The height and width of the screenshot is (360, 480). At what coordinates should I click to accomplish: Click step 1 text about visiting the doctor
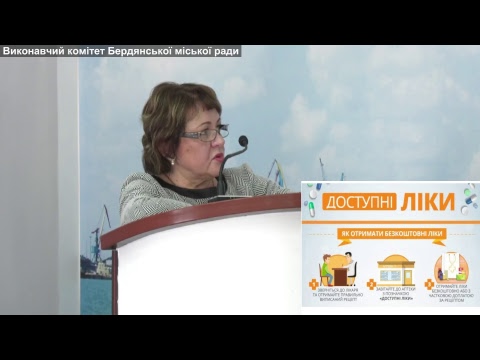(337, 295)
